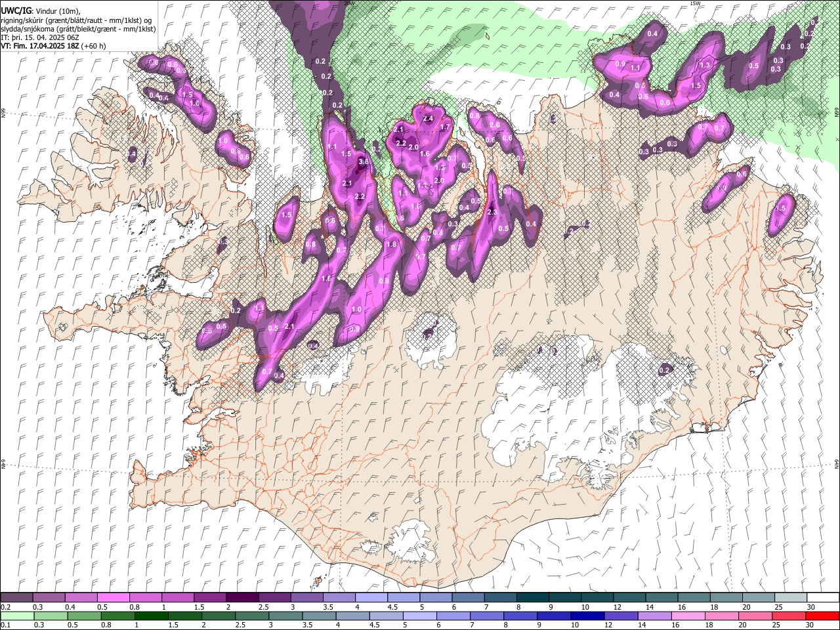This screenshot has width=840, height=630.
Task: Click the 3.6 snowfall value on the map
Action: tap(364, 161)
